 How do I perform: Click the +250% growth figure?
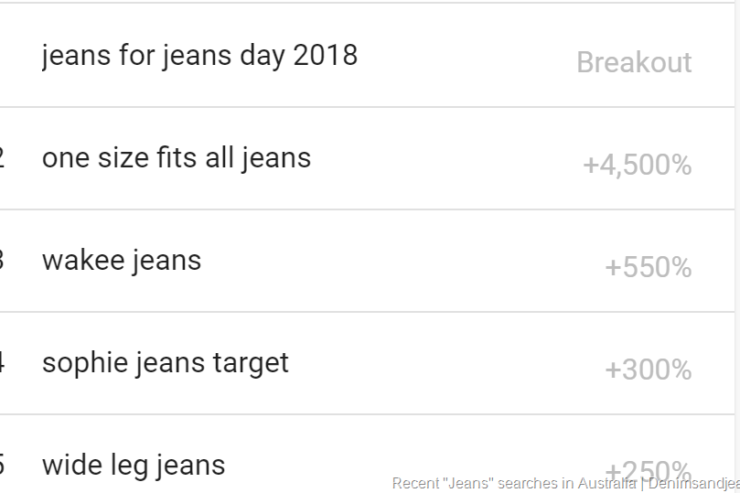[648, 468]
